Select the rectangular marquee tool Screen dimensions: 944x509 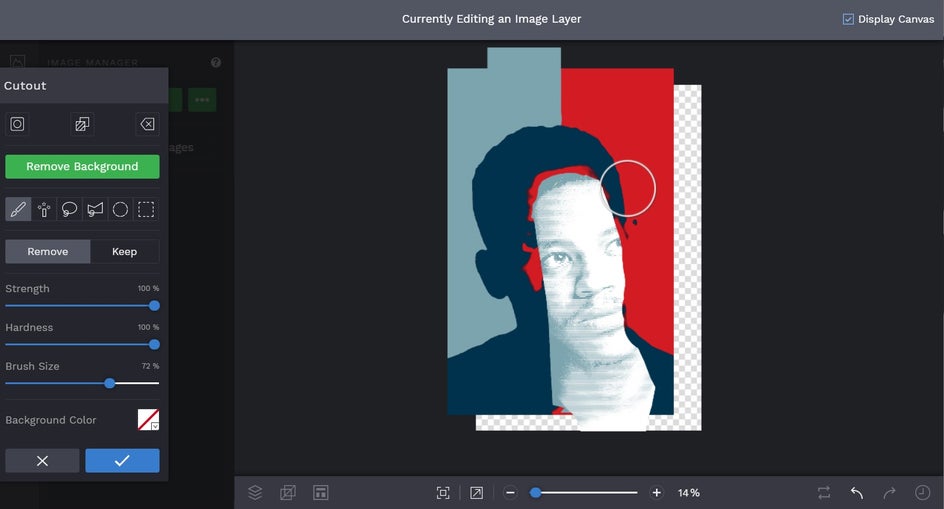pos(146,209)
